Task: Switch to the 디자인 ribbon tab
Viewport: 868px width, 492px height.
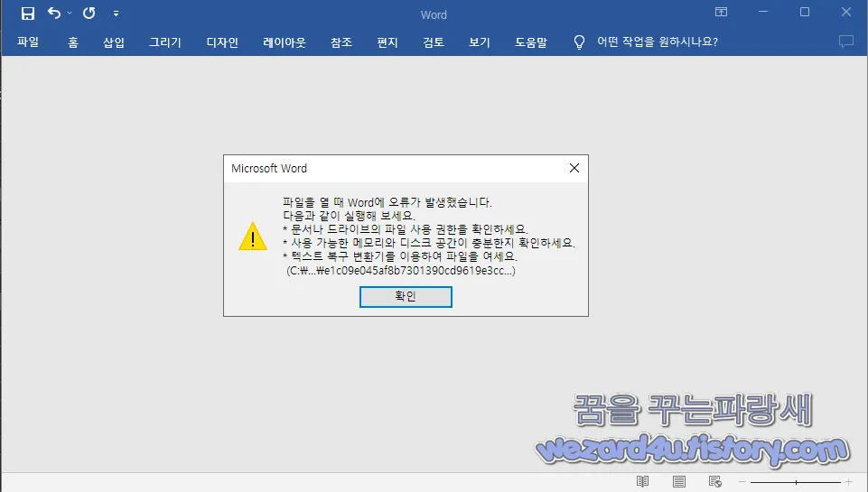Action: click(222, 42)
